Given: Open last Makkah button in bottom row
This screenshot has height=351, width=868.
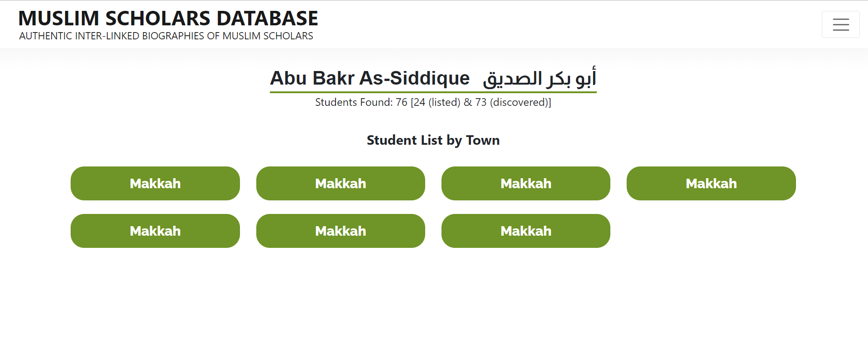Looking at the screenshot, I should 526,231.
